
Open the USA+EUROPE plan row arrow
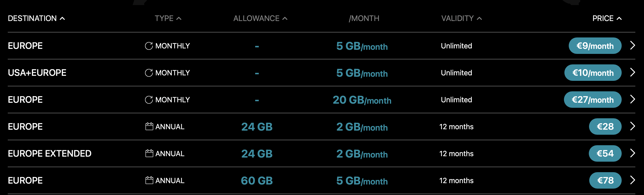point(632,72)
